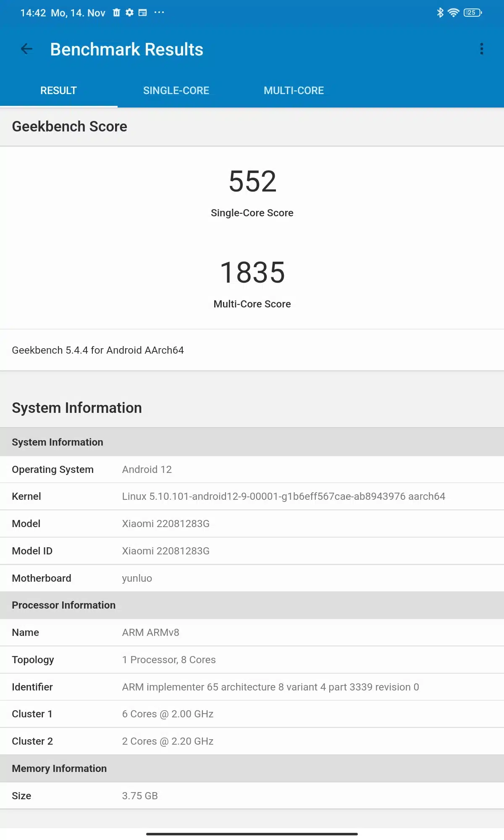
Task: Tap the Wi-Fi status bar icon
Action: pyautogui.click(x=453, y=13)
